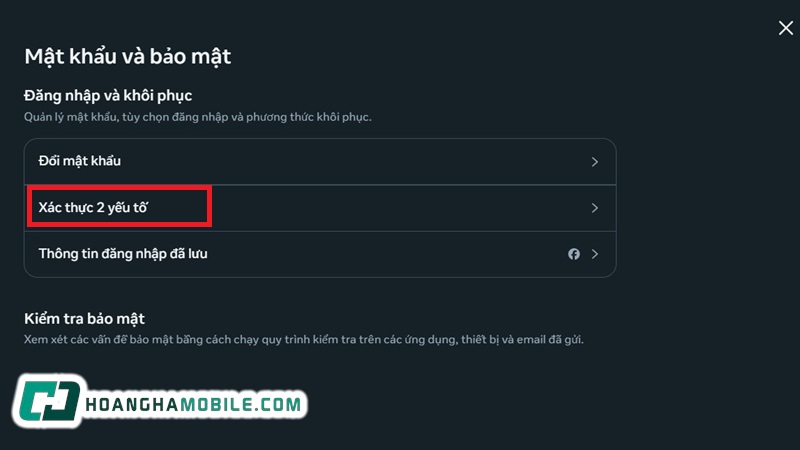Click the Đăng nhập và khôi phục heading
Image resolution: width=800 pixels, height=450 pixels.
pyautogui.click(x=108, y=96)
